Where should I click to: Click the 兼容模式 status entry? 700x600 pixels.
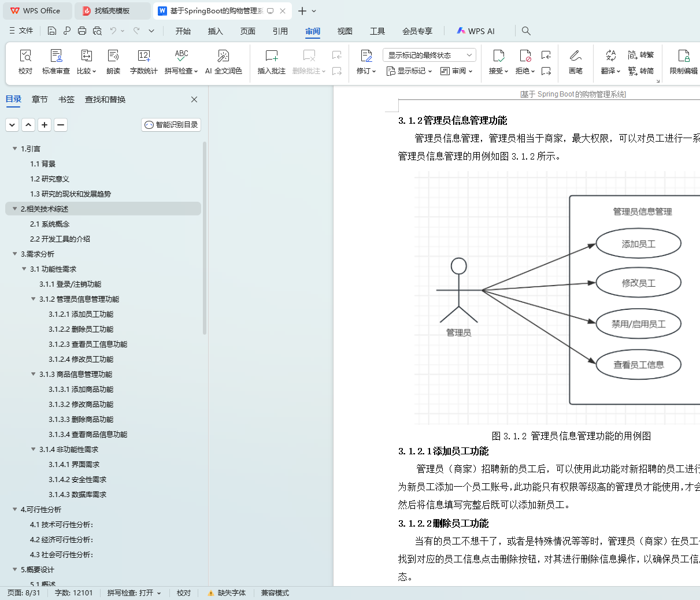[275, 593]
